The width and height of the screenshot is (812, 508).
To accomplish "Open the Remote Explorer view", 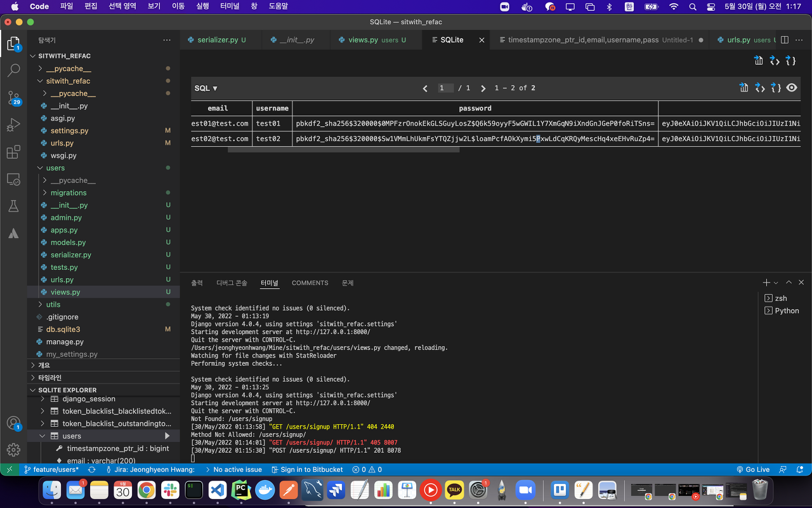I will tap(13, 180).
